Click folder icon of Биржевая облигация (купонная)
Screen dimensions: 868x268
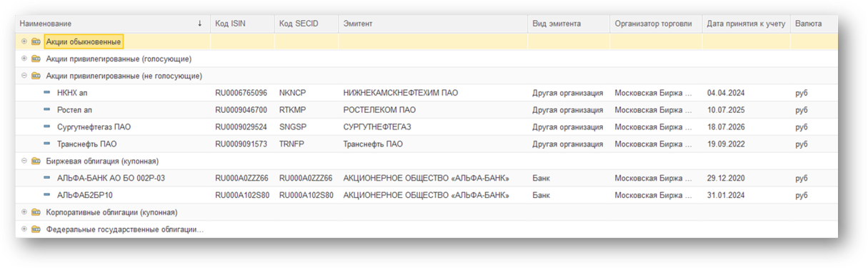coord(36,162)
